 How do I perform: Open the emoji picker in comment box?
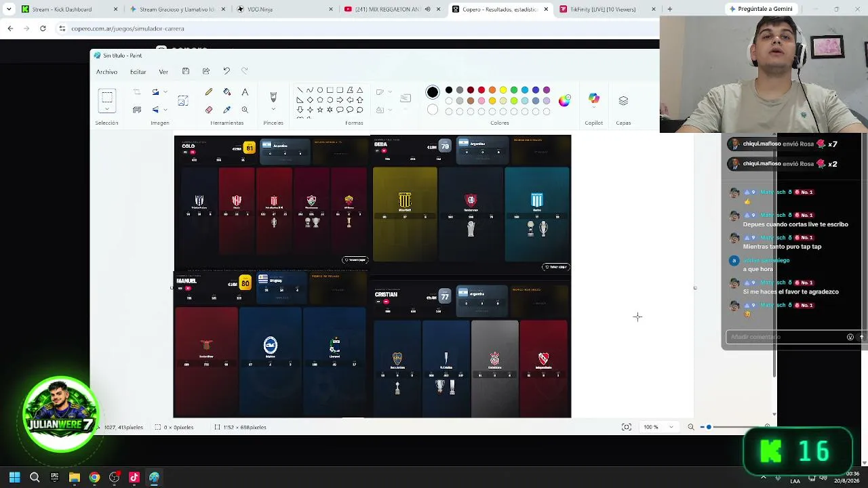pos(850,337)
